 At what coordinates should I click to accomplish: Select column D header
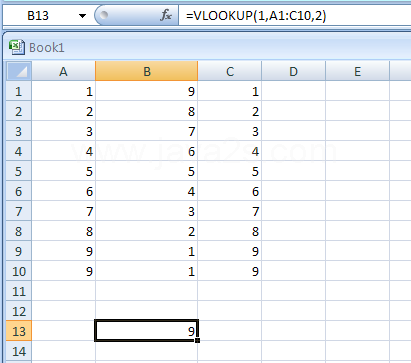click(x=293, y=71)
